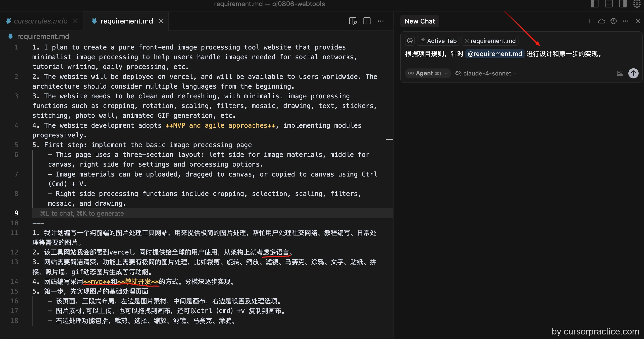This screenshot has height=339, width=644.
Task: Close the cursorrules.mdc tab
Action: pyautogui.click(x=76, y=21)
